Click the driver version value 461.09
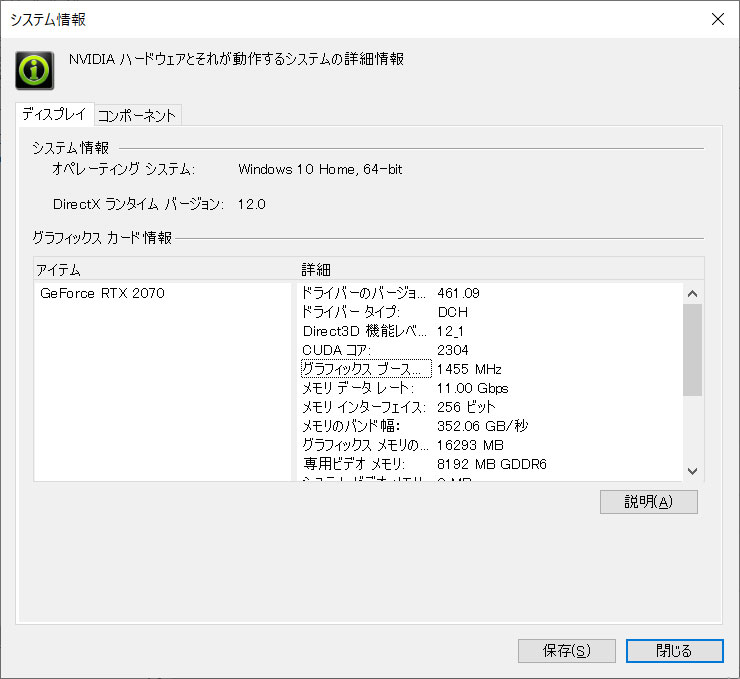 pos(458,293)
